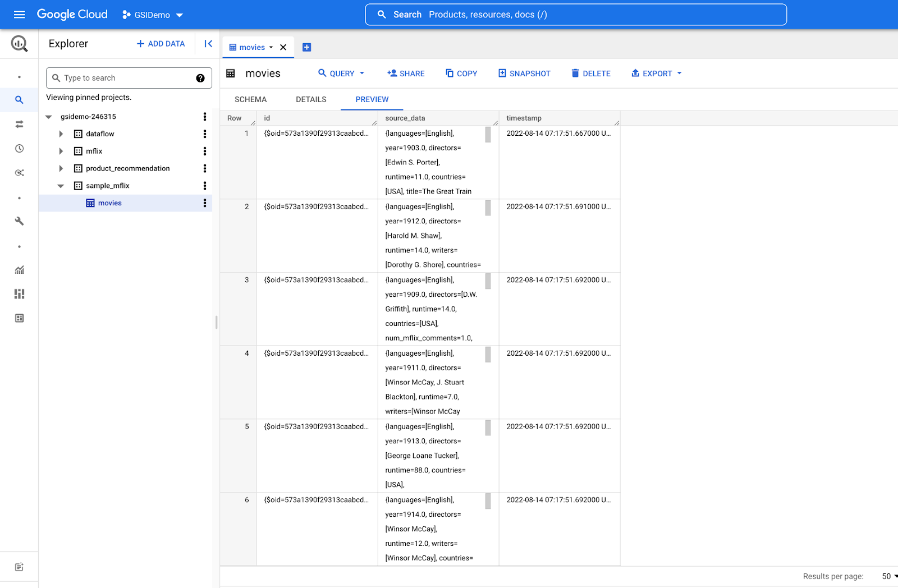Switch to the Details tab
The width and height of the screenshot is (898, 588).
[x=310, y=99]
